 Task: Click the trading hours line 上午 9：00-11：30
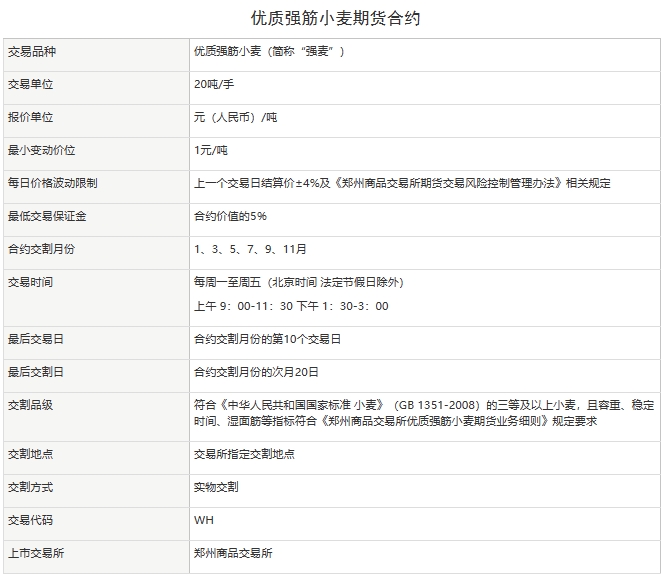242,306
